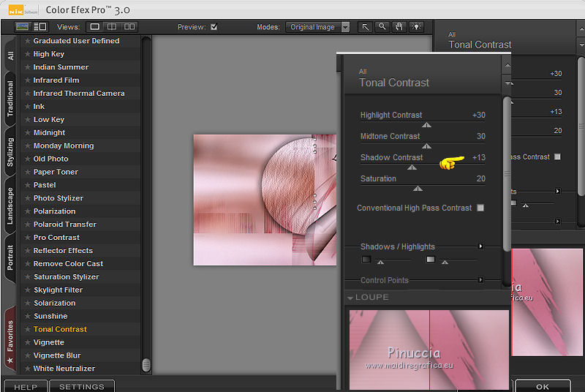Image resolution: width=585 pixels, height=392 pixels.
Task: Click the favorite star beside Tonal Contrast
Action: click(27, 329)
